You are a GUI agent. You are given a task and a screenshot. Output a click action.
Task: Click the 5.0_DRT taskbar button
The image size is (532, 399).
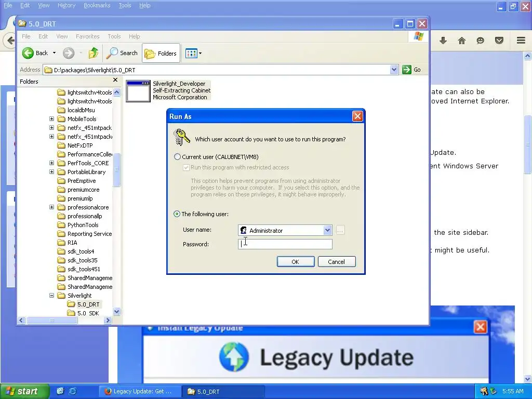pos(222,391)
